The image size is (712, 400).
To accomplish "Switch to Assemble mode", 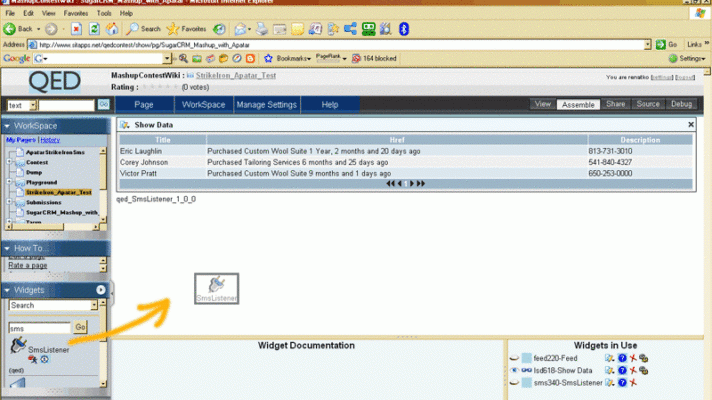I will (x=578, y=104).
